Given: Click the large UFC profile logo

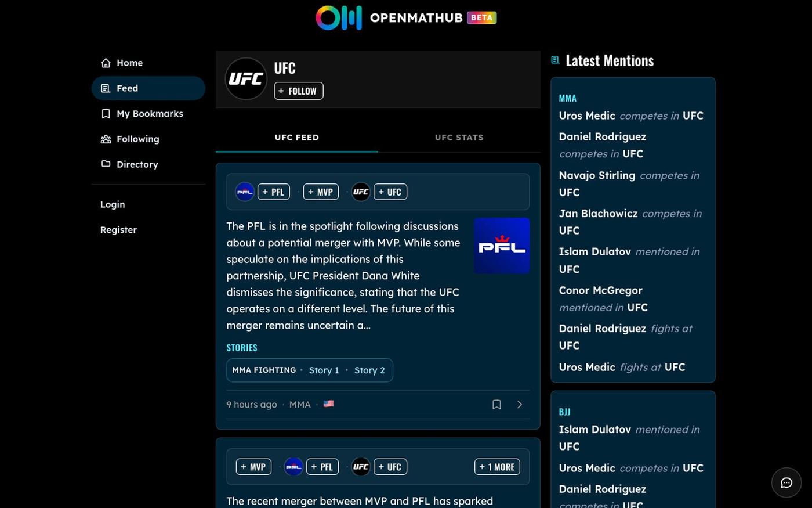Looking at the screenshot, I should [246, 79].
